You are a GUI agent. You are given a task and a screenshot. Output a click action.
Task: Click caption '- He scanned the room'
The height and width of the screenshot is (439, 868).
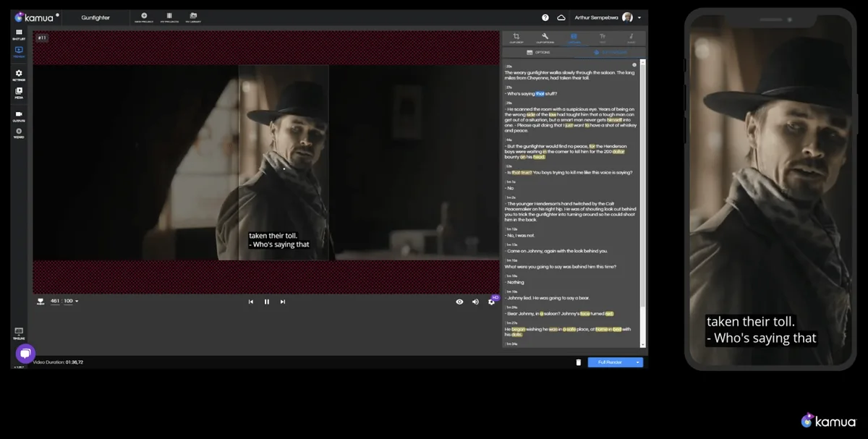(570, 120)
